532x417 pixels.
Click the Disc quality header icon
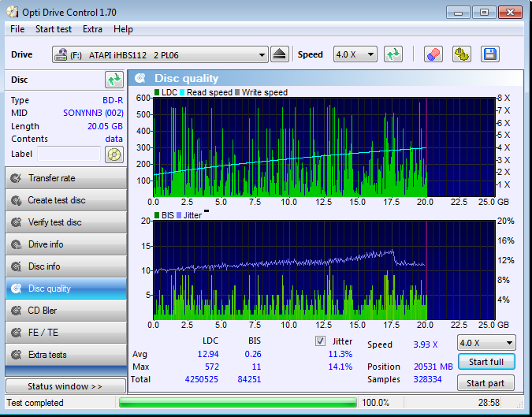click(140, 78)
